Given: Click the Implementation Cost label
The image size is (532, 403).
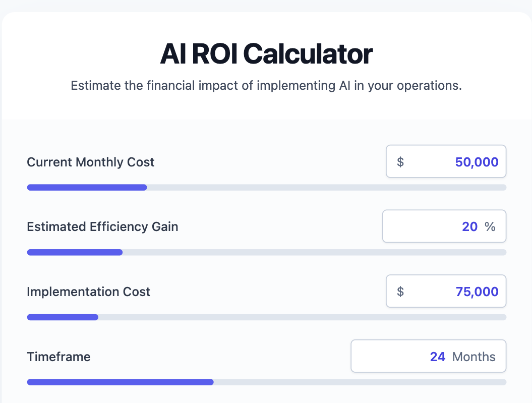Looking at the screenshot, I should 88,292.
